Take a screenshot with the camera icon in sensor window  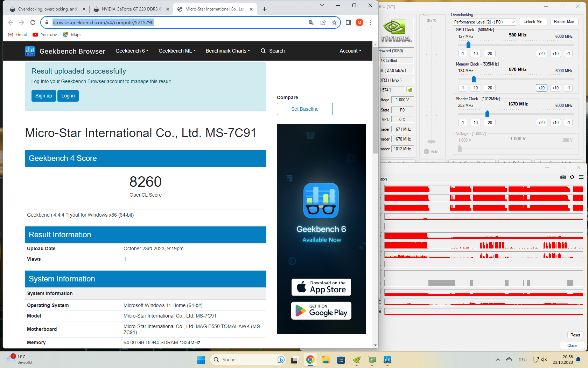click(563, 177)
